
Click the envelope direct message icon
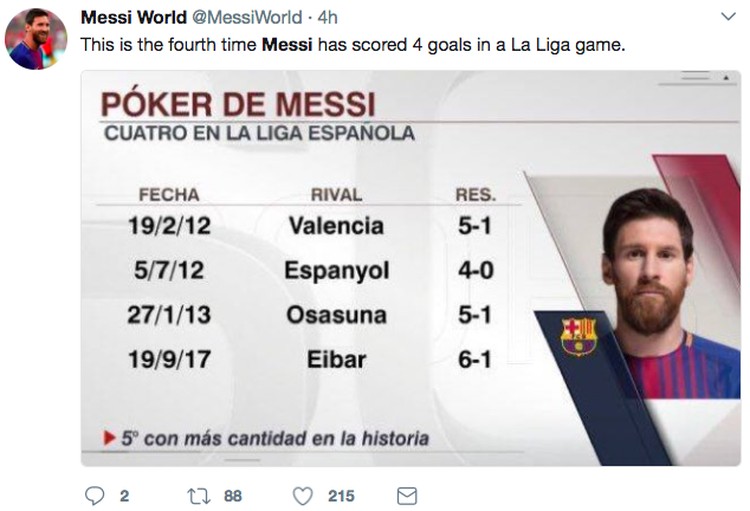tap(407, 496)
